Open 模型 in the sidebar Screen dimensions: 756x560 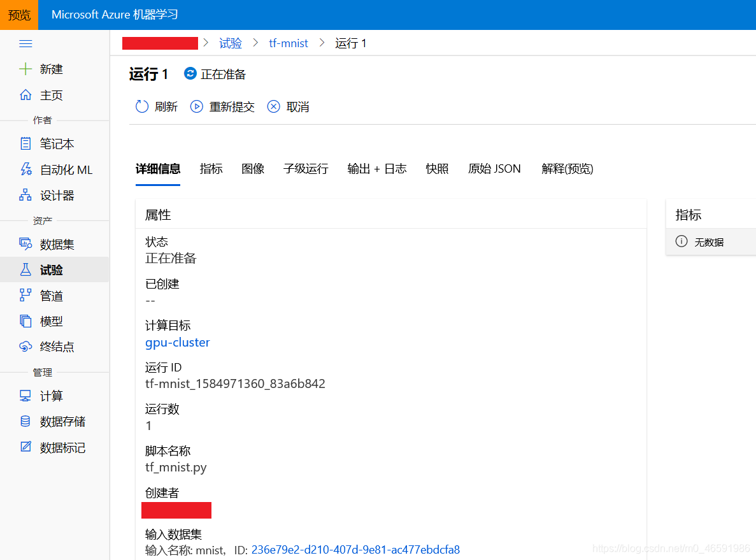51,321
